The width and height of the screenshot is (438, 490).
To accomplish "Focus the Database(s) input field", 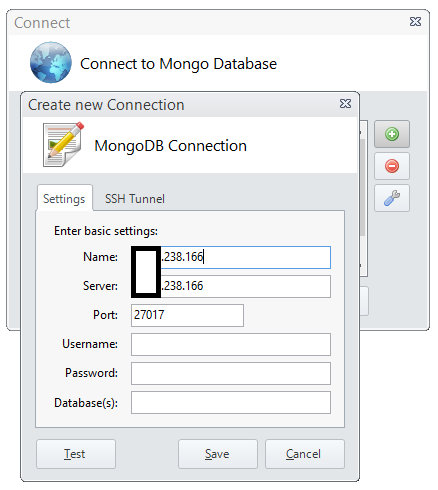I will point(231,403).
